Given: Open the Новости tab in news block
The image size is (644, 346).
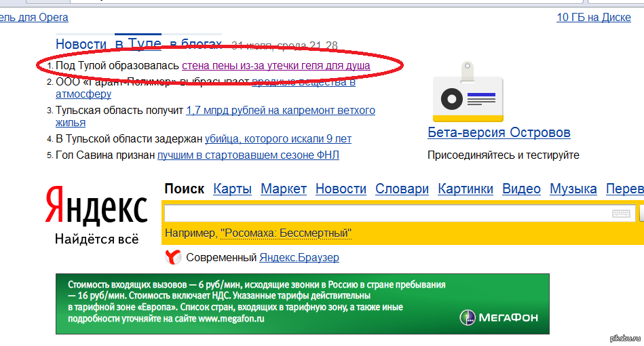Looking at the screenshot, I should (81, 44).
